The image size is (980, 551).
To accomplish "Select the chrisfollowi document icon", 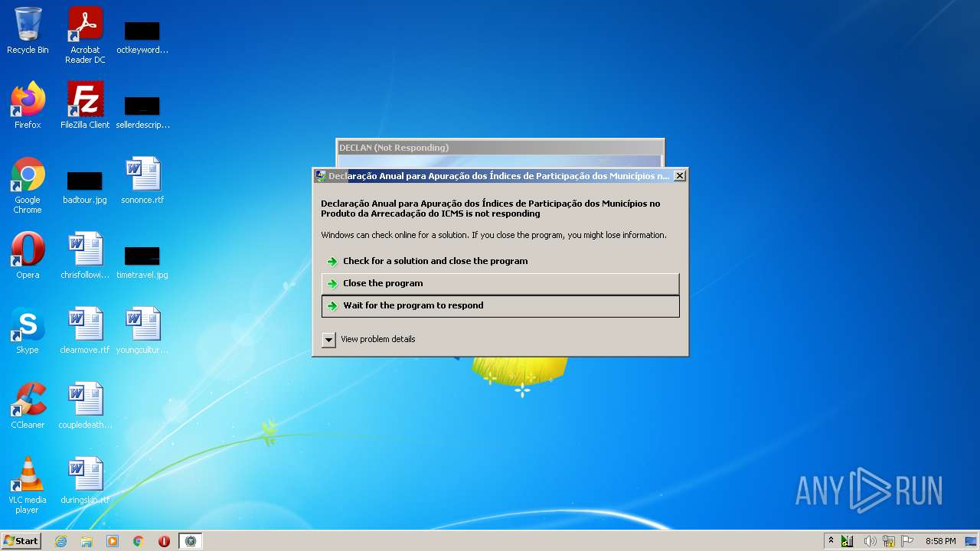I will point(85,256).
